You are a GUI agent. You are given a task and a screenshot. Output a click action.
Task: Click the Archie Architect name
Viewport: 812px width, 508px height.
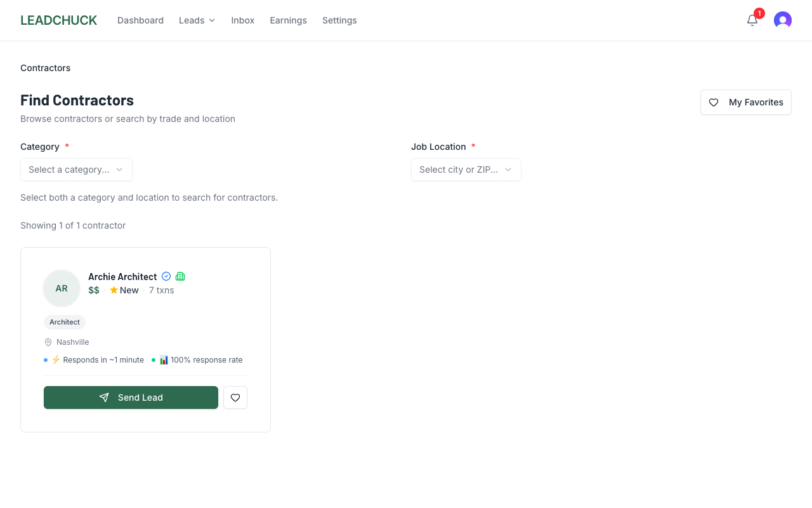click(x=122, y=277)
